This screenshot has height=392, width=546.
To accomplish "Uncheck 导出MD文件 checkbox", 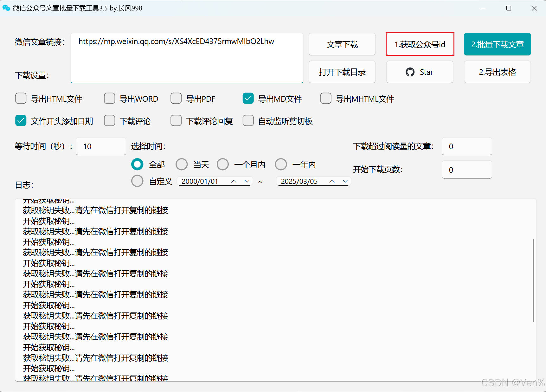I will pos(248,99).
